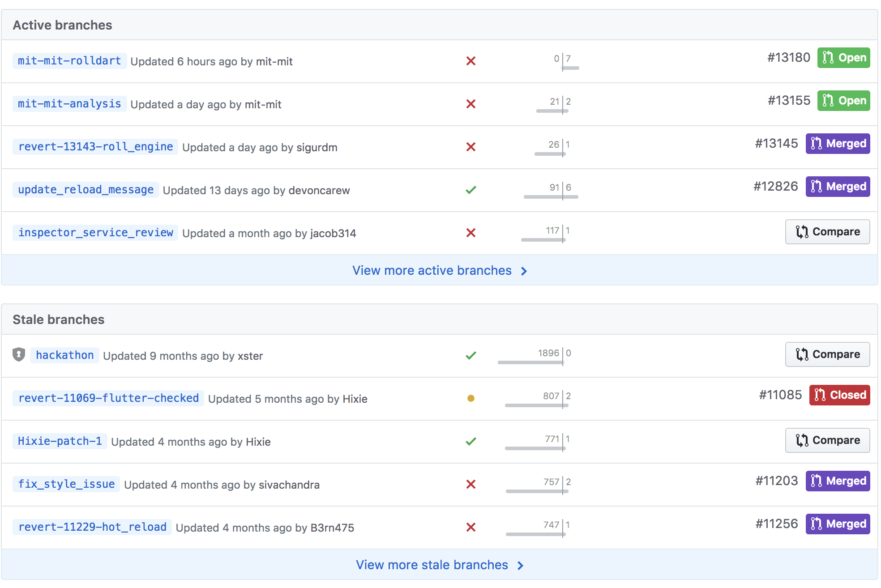Click the compare branches icon on the hackathon Compare button

[x=803, y=354]
